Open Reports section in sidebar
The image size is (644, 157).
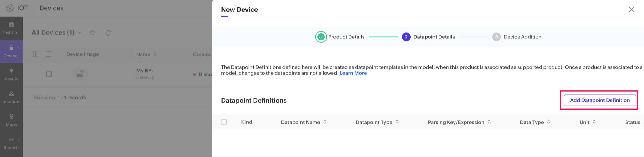tap(11, 143)
